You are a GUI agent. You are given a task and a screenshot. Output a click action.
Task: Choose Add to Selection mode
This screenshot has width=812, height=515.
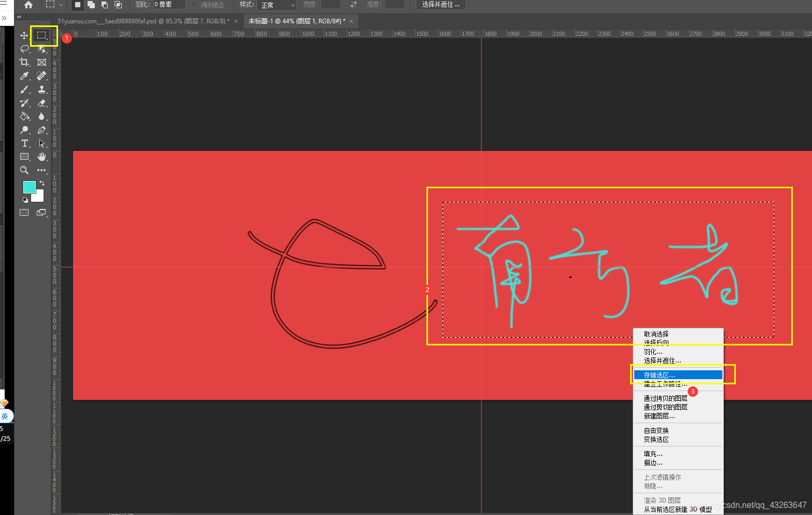click(91, 5)
